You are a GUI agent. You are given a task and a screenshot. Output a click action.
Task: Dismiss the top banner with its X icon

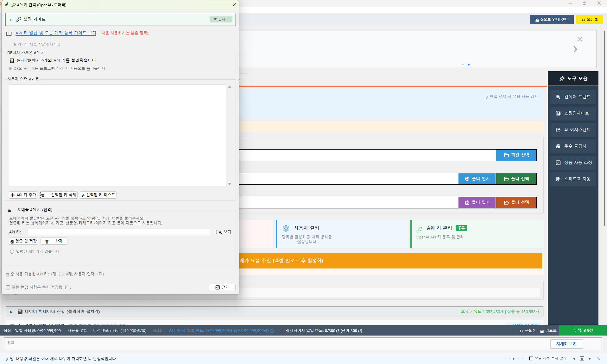point(579,39)
